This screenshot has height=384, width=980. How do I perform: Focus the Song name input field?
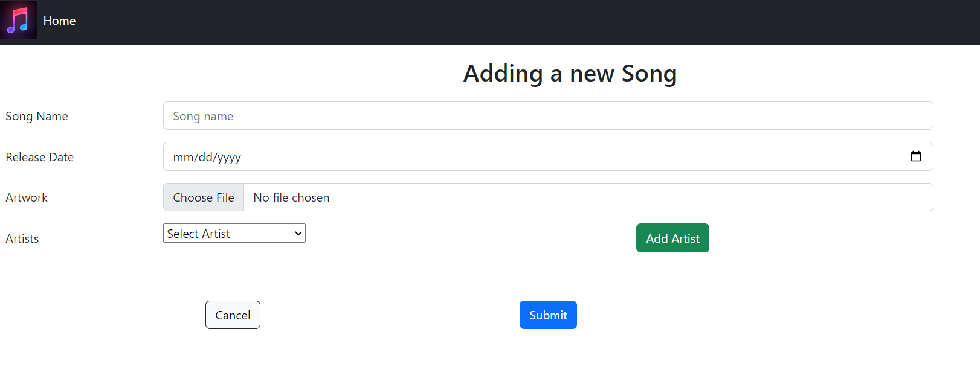[547, 115]
